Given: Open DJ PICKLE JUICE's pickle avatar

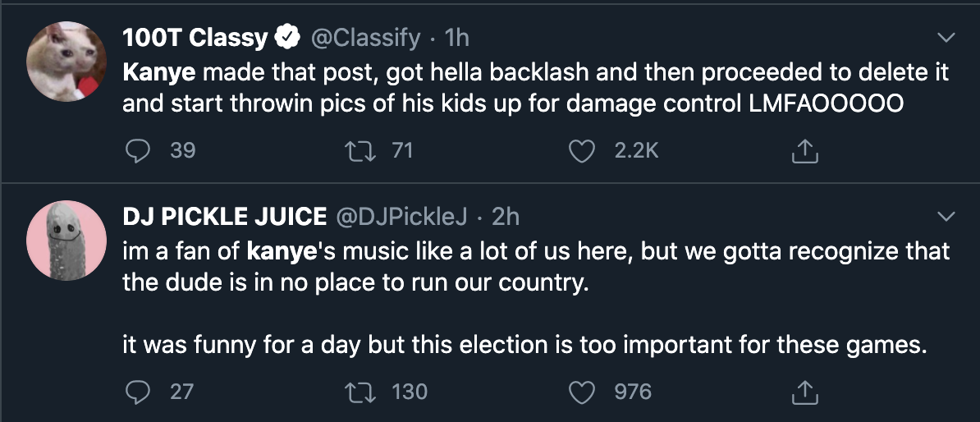Looking at the screenshot, I should 63,240.
